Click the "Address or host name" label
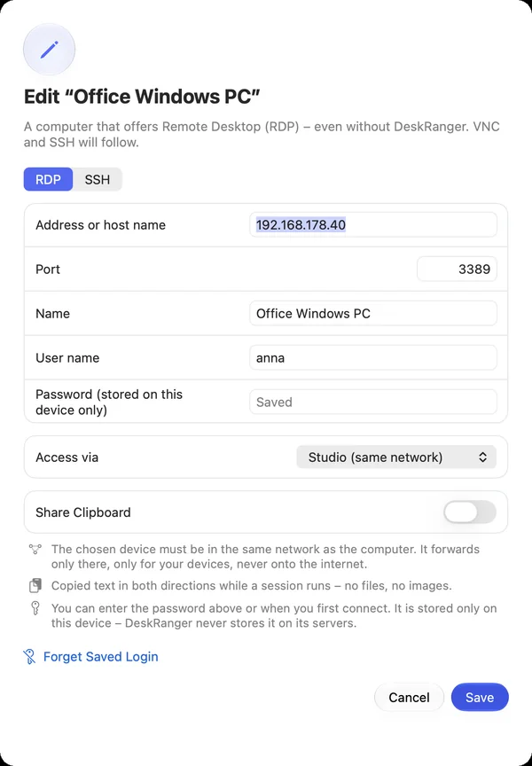Screen dimensions: 532x766 click(x=100, y=224)
